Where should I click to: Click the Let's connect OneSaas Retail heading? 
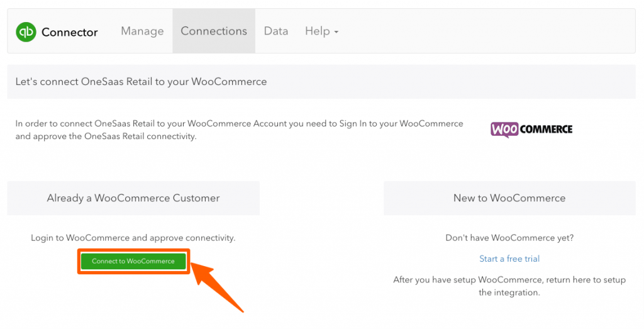pos(141,82)
